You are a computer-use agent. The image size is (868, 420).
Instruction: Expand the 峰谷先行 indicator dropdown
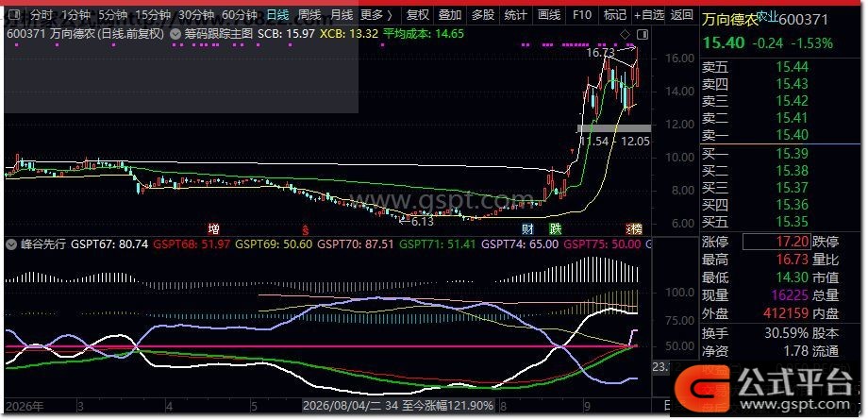(x=11, y=244)
